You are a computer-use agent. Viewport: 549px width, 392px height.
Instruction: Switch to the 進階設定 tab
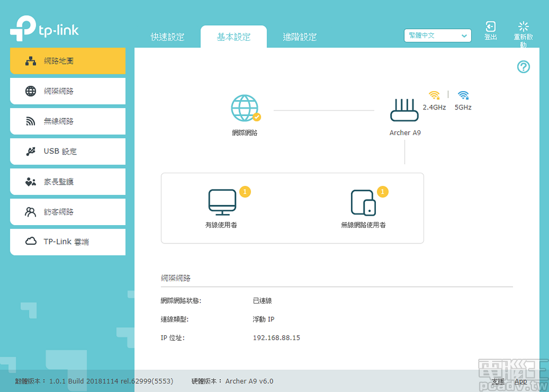pos(300,36)
